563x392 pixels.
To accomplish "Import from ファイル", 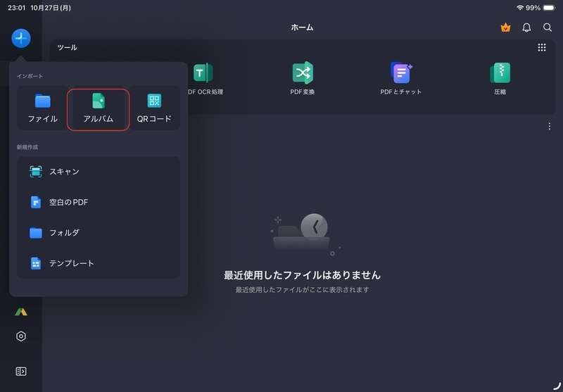I will 42,108.
